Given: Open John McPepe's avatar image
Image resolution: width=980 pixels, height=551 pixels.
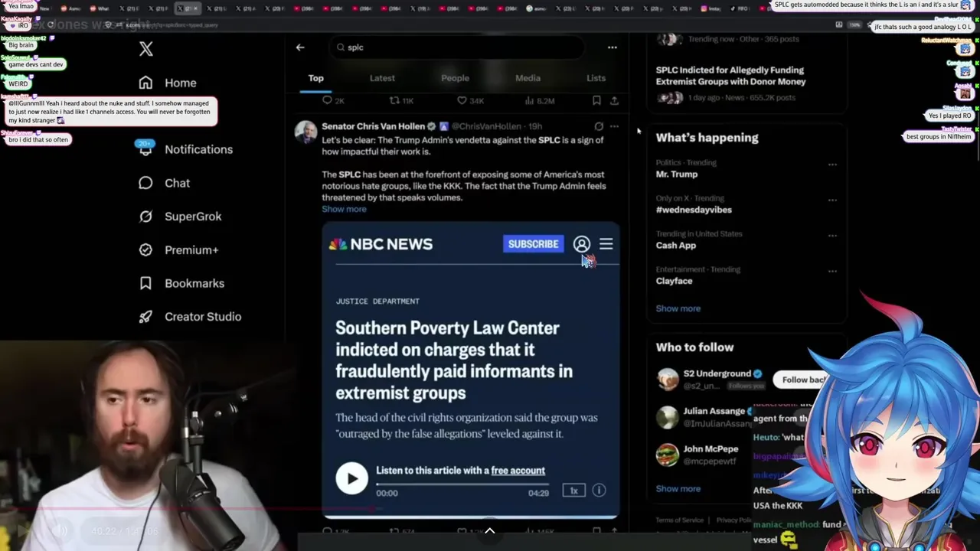Looking at the screenshot, I should click(x=668, y=455).
